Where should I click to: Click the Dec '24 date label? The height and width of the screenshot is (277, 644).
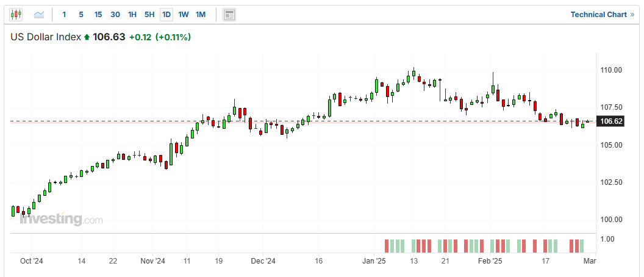263,261
